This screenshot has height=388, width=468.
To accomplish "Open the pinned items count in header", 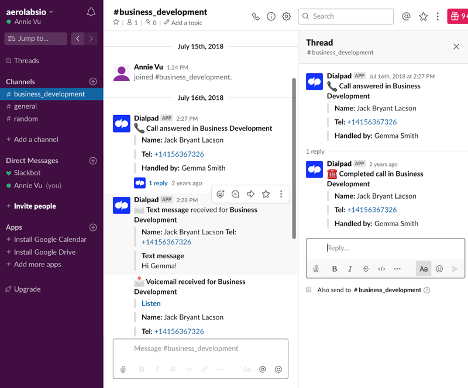I will [151, 23].
